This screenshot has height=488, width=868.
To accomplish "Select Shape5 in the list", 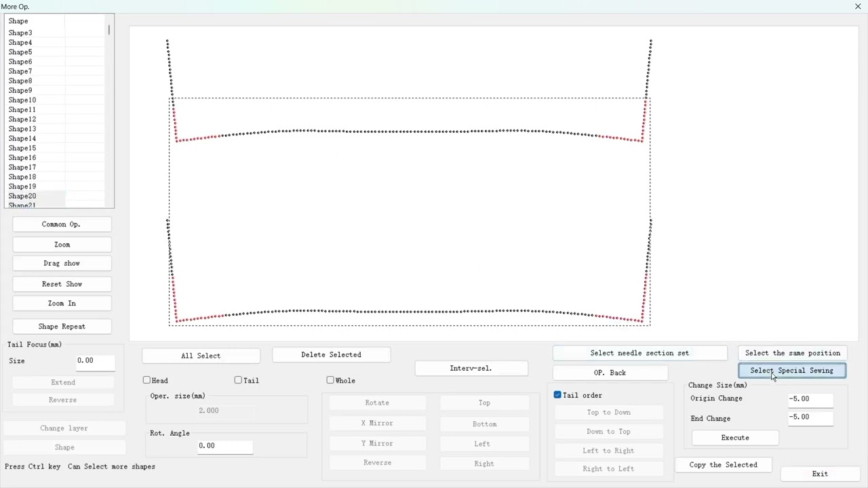I will click(20, 52).
